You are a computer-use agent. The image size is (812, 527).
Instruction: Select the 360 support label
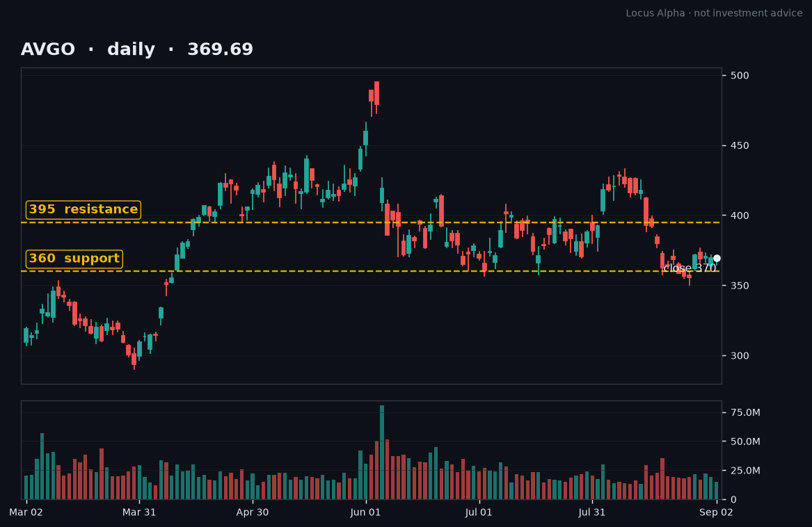[x=74, y=259]
